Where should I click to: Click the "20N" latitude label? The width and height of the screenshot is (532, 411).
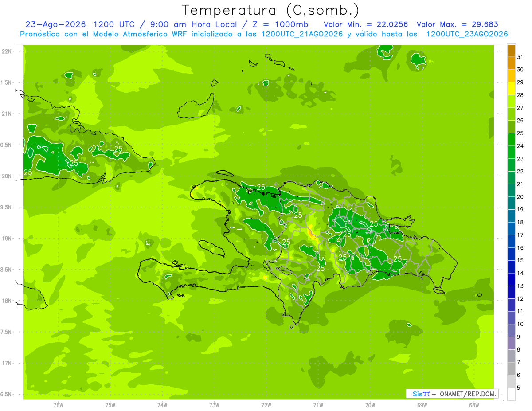click(8, 176)
